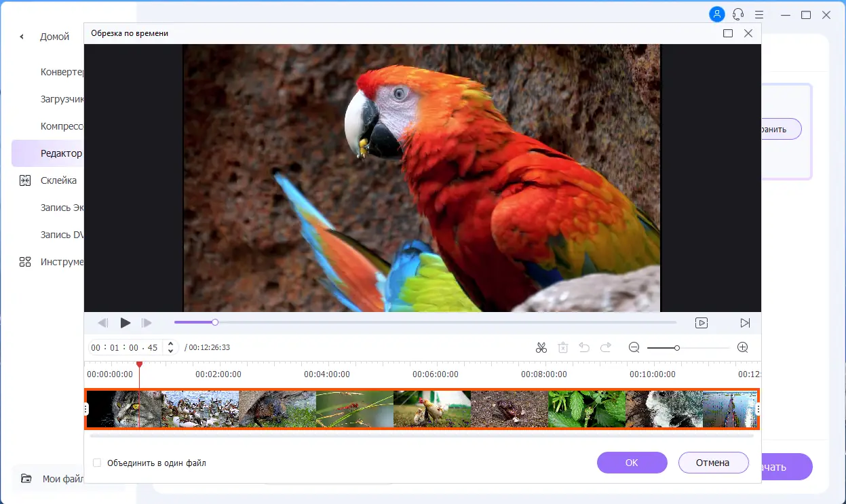Open the Компрессор section in the sidebar
This screenshot has height=504, width=846.
pyautogui.click(x=62, y=126)
